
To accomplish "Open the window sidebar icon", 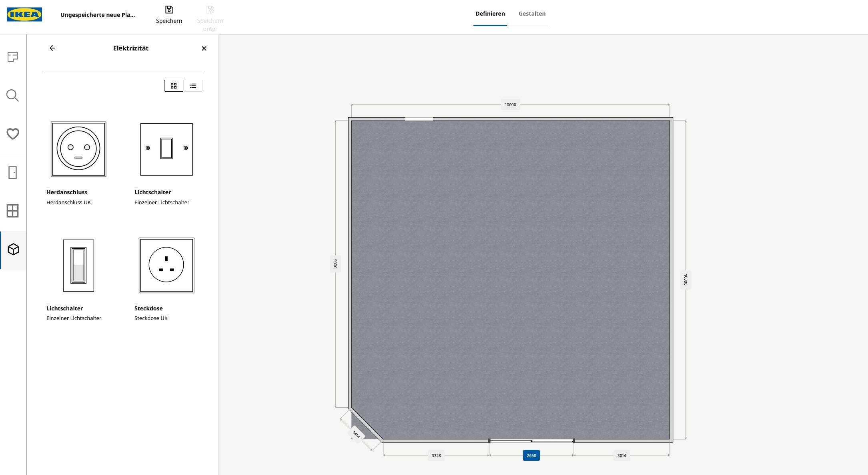I will [13, 211].
